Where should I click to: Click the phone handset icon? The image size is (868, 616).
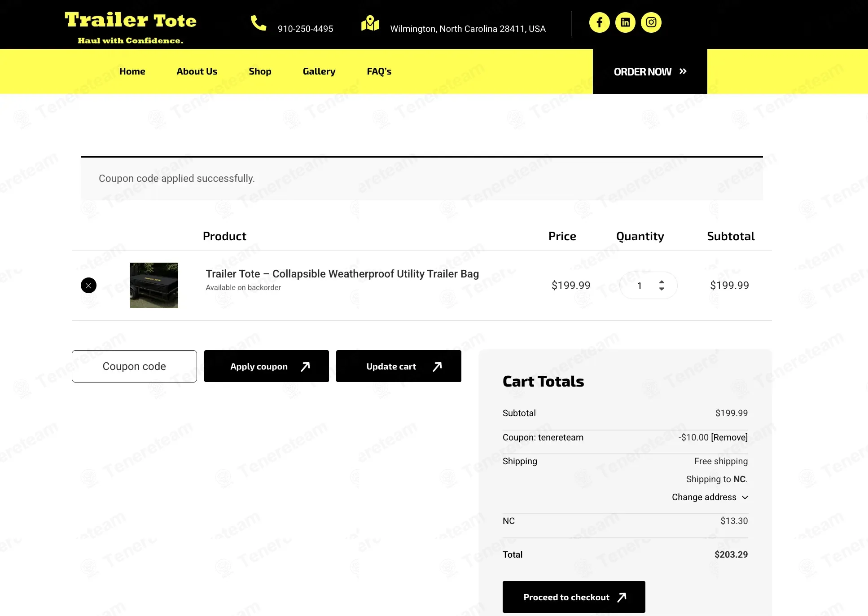[x=259, y=23]
